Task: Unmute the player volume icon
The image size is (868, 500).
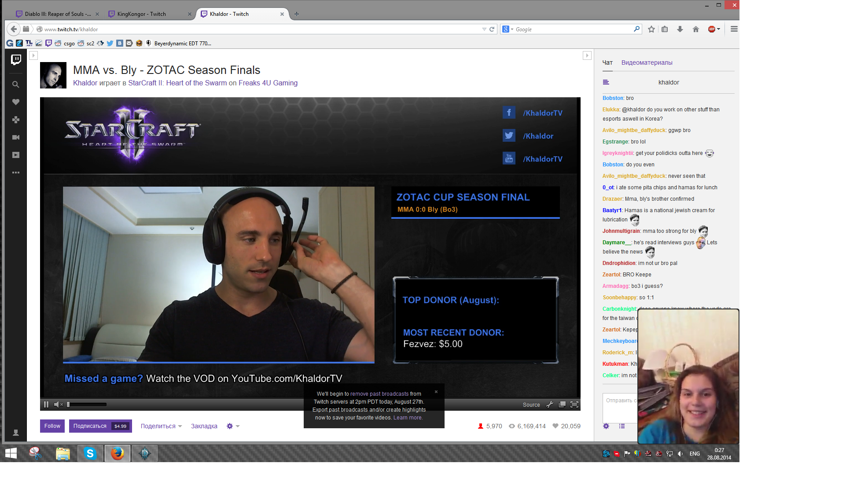Action: (58, 404)
